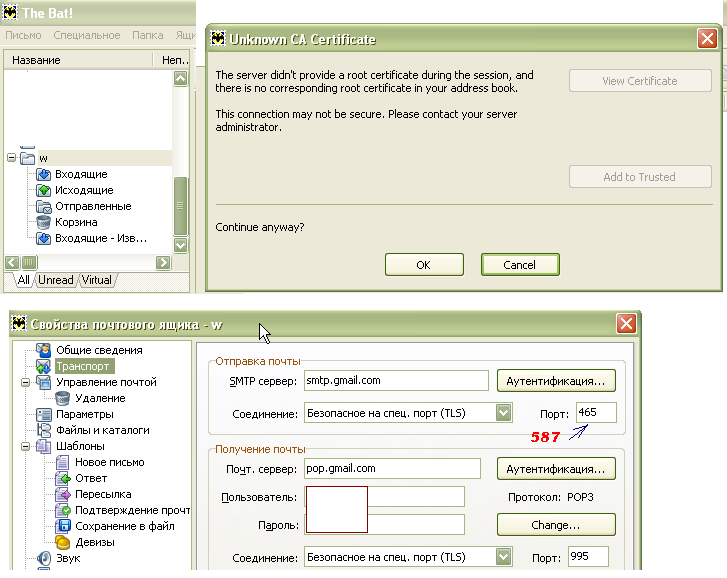The image size is (727, 578).
Task: Switch to the Virtual folder tab
Action: (x=97, y=280)
